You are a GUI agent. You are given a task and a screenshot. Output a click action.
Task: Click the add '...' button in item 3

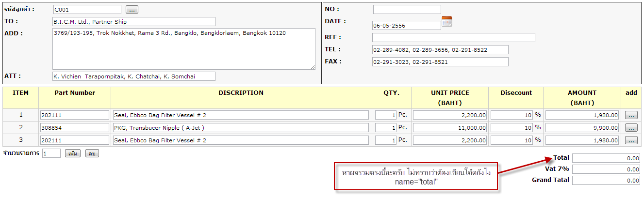[x=631, y=140]
